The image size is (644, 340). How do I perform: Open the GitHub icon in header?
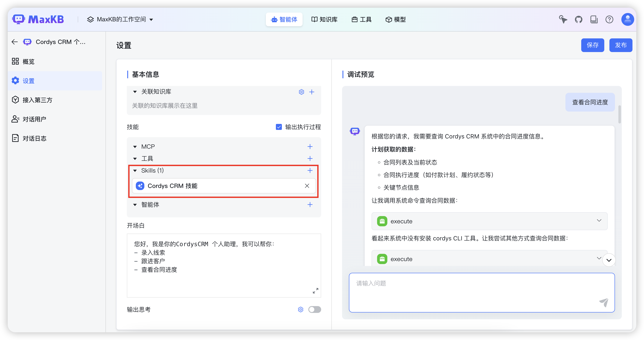(x=578, y=19)
